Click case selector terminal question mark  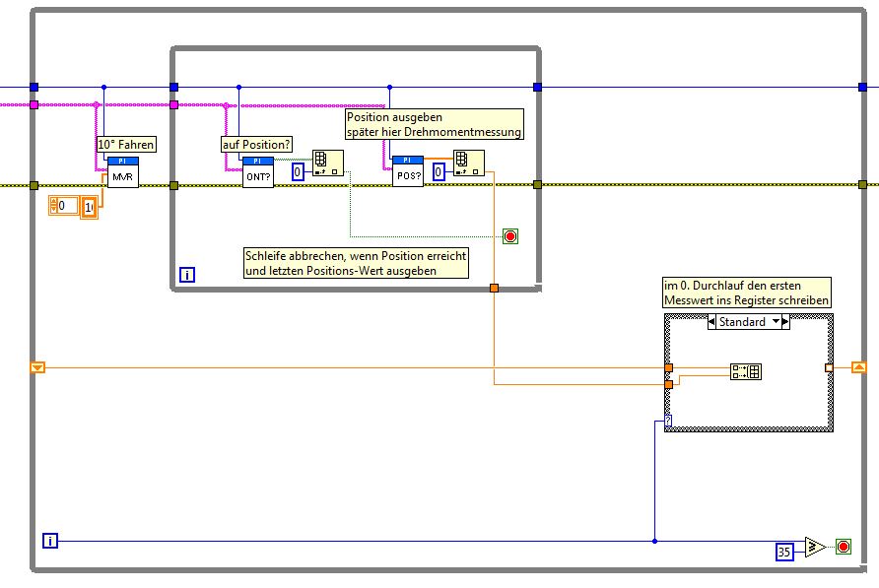click(x=668, y=421)
